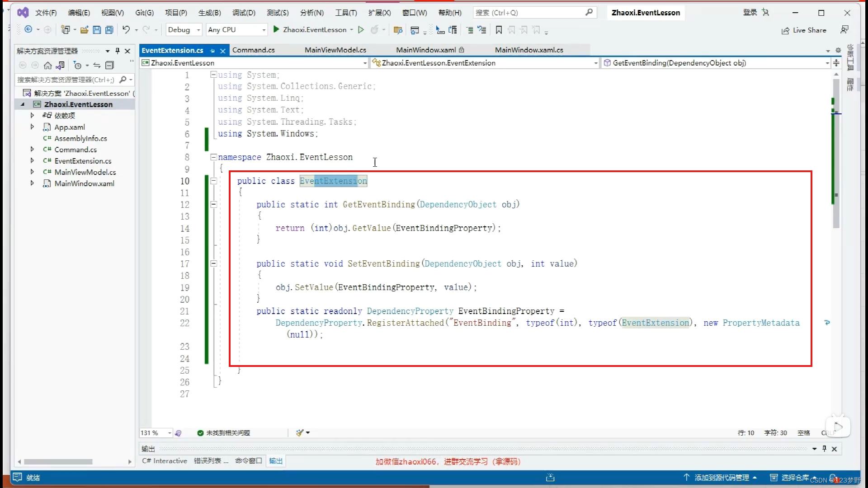Click Solution Explorer horizontal scrollbar thumb
The image size is (868, 488).
(58, 462)
